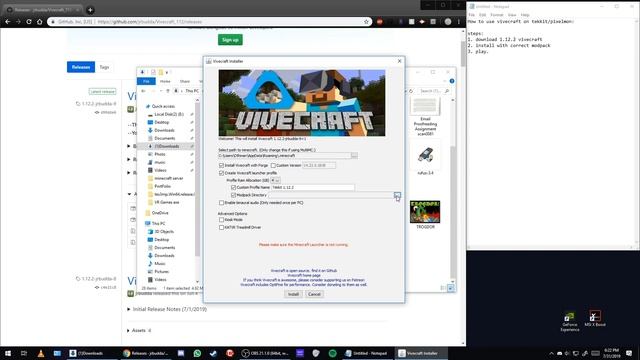Go to browser home page icon
640x360 pixels.
(x=39, y=22)
